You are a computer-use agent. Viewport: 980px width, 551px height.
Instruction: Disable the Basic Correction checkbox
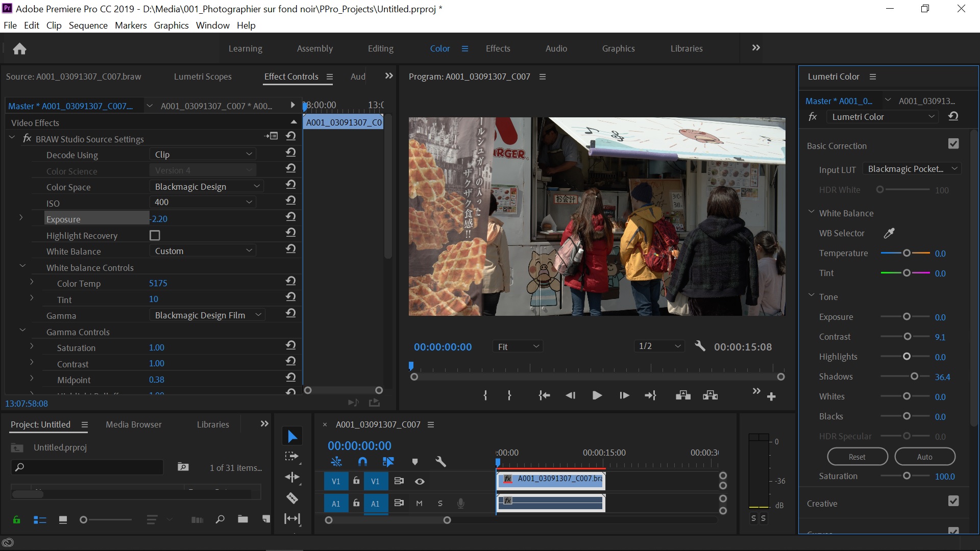pos(954,144)
